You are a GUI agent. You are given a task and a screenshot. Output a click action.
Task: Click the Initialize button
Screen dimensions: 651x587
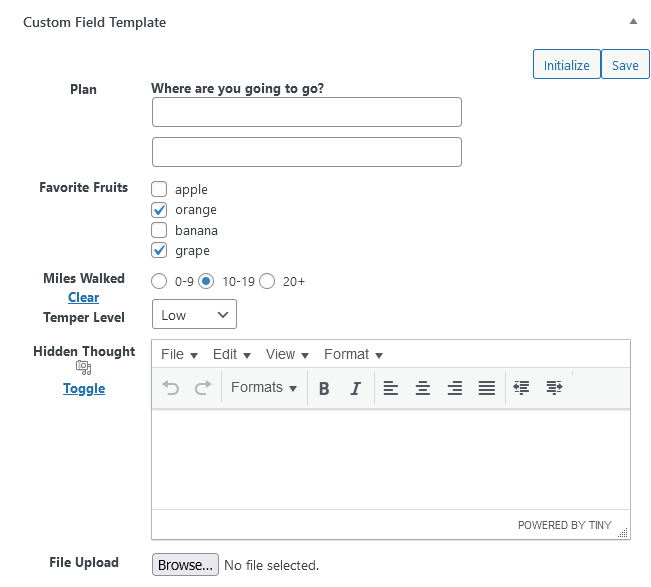pos(567,64)
